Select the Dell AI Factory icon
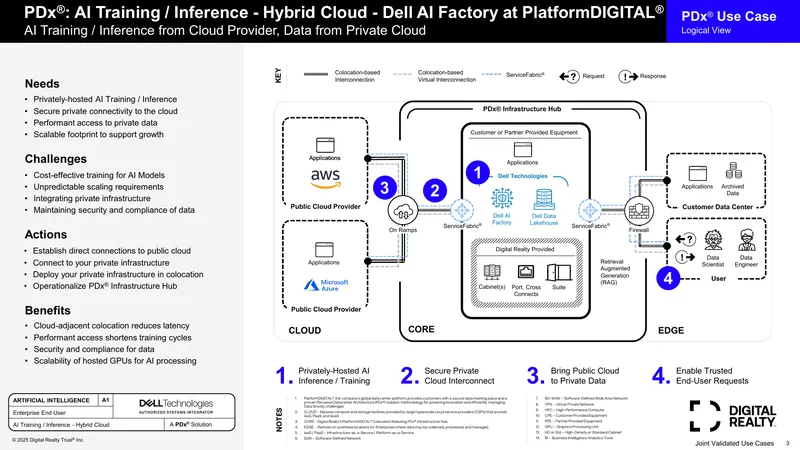The width and height of the screenshot is (800, 450). (x=502, y=198)
